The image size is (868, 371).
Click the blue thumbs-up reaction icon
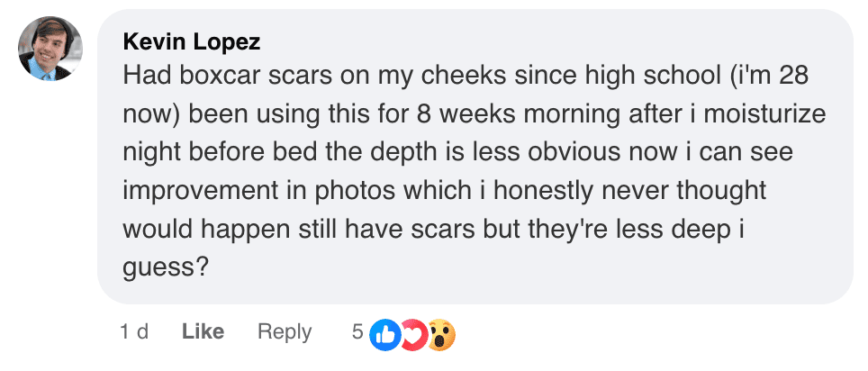386,333
